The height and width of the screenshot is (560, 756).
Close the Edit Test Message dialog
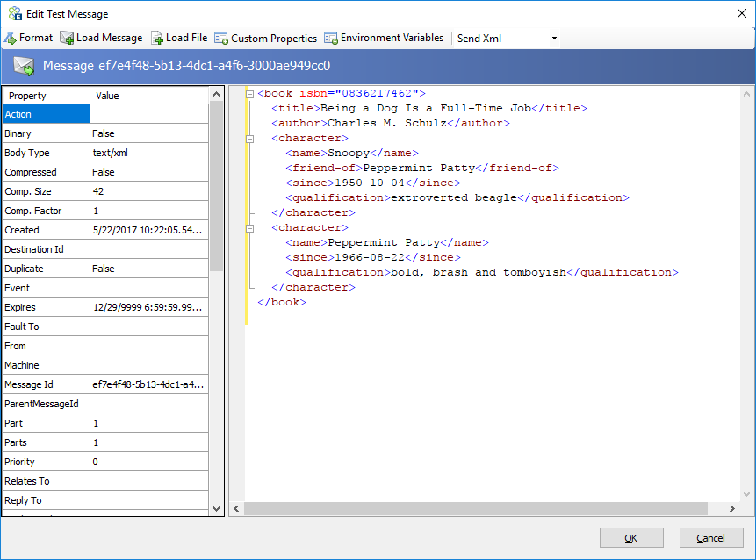pos(742,13)
